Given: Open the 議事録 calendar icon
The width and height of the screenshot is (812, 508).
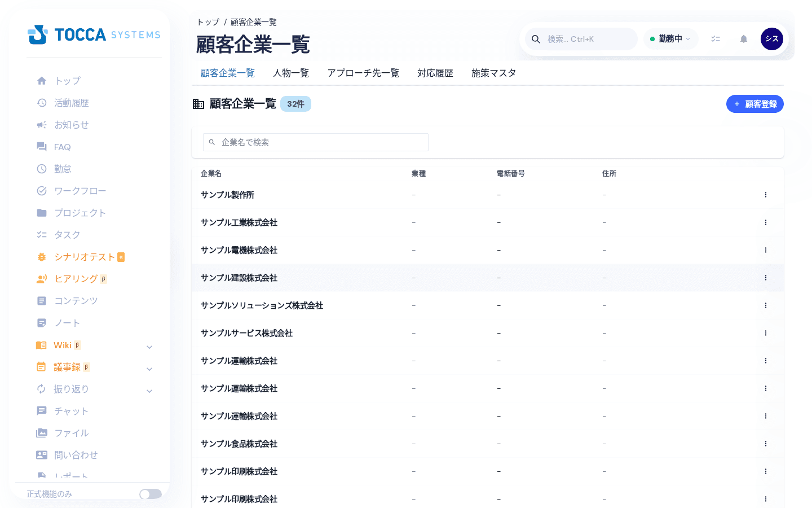Looking at the screenshot, I should 41,367.
